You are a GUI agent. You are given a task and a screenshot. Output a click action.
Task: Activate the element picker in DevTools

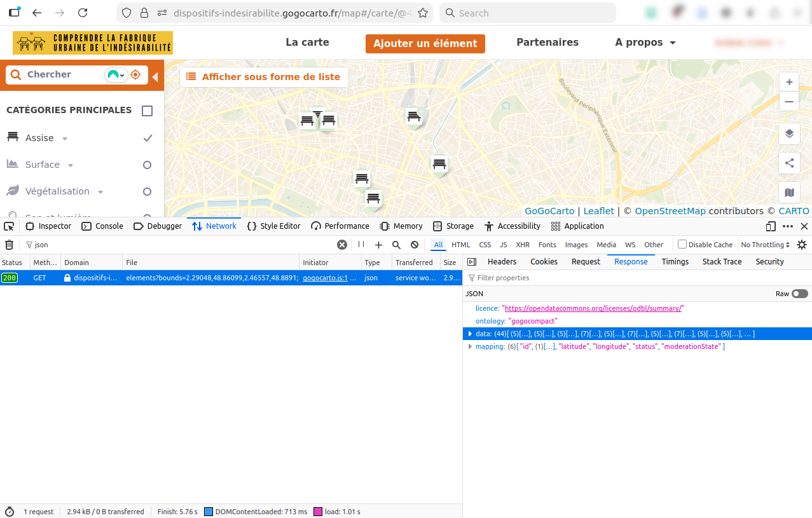(x=9, y=226)
